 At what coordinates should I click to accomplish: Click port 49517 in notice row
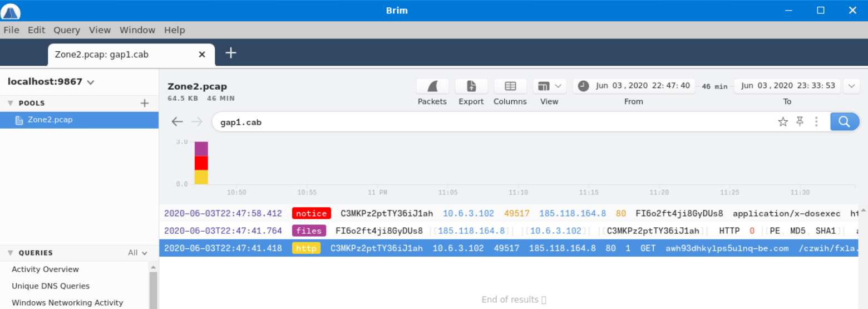point(517,213)
